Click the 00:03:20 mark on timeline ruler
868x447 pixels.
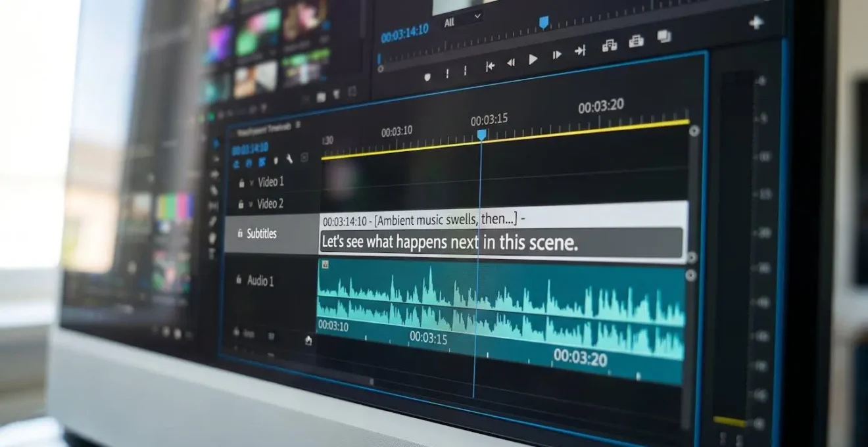(x=601, y=106)
